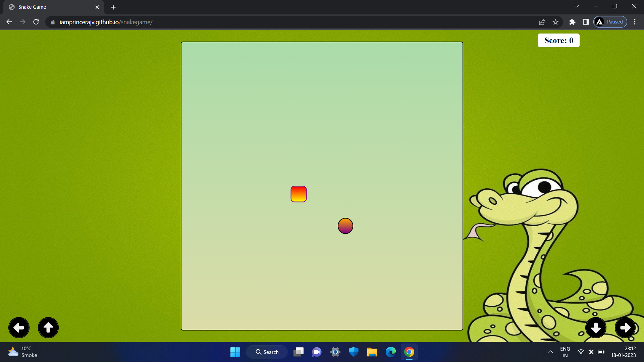View site info lock icon

(x=53, y=22)
